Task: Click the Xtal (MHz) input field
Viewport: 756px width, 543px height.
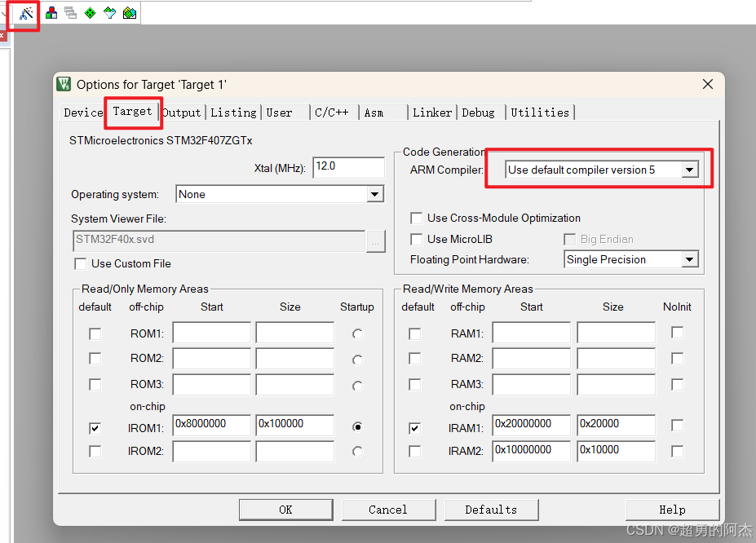Action: 348,167
